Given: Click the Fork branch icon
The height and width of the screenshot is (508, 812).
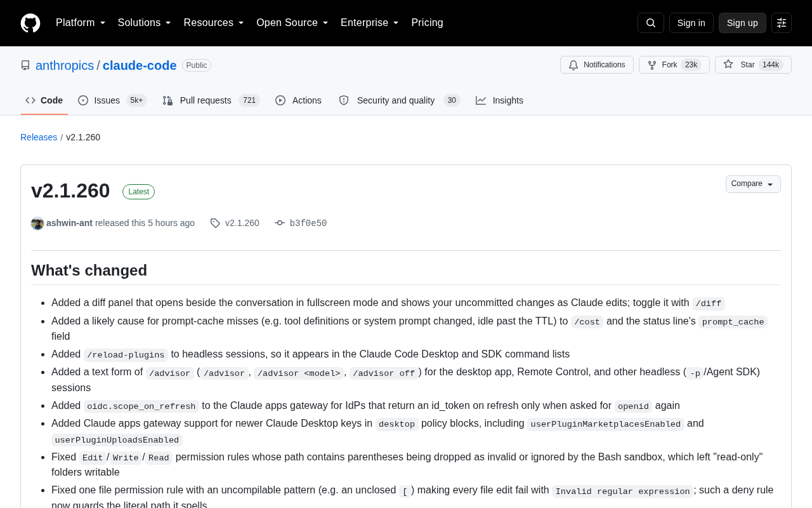Looking at the screenshot, I should (x=652, y=65).
